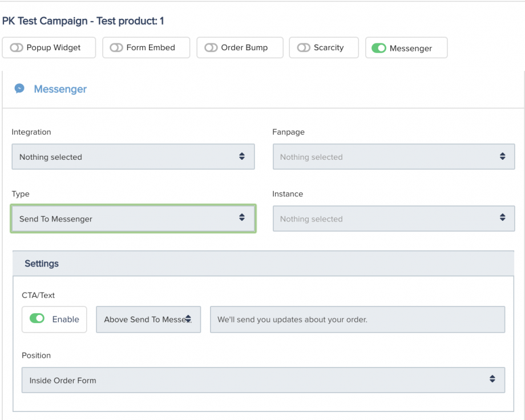This screenshot has width=525, height=420.
Task: Click the Fanpage dropdown arrow icon
Action: pos(502,156)
